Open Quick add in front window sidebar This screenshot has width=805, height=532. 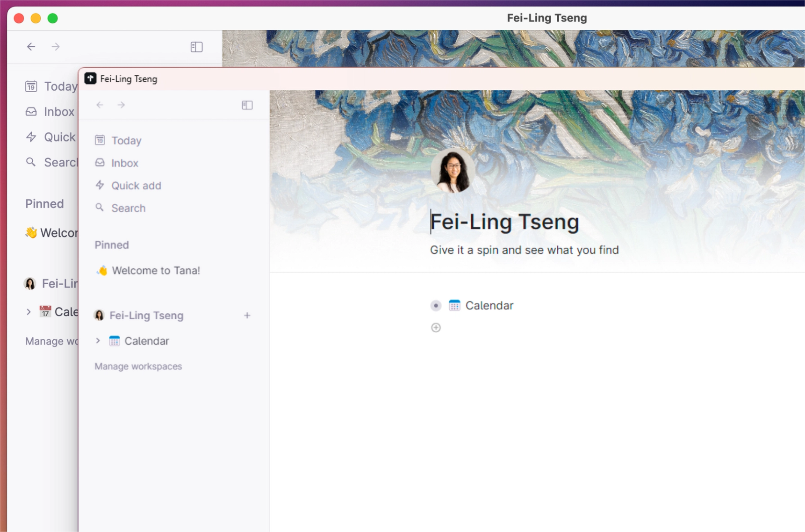pyautogui.click(x=136, y=186)
